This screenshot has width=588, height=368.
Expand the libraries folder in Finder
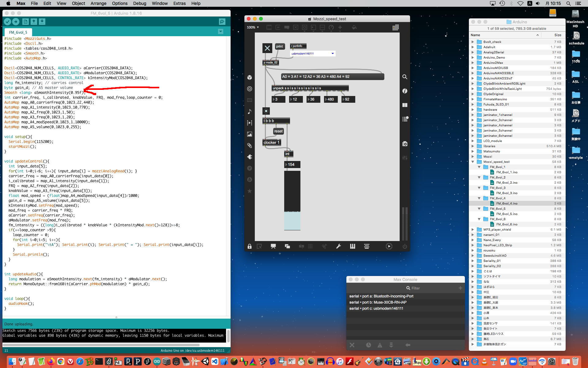coord(473,146)
